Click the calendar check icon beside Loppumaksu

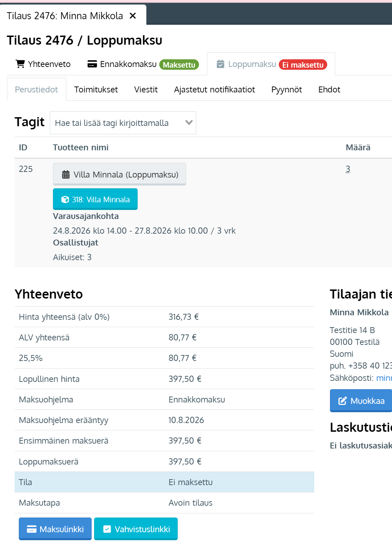coord(221,64)
